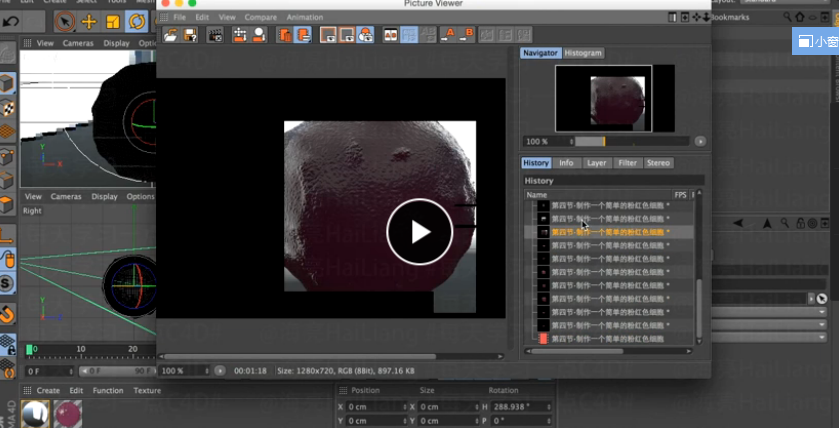Click the Scale tool yellow box icon
The image size is (839, 428).
pyautogui.click(x=113, y=21)
